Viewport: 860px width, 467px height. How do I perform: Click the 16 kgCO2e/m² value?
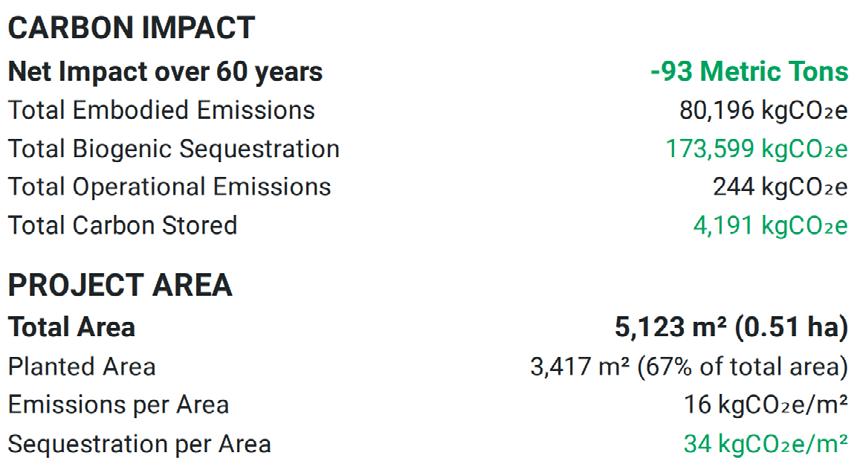(x=766, y=405)
